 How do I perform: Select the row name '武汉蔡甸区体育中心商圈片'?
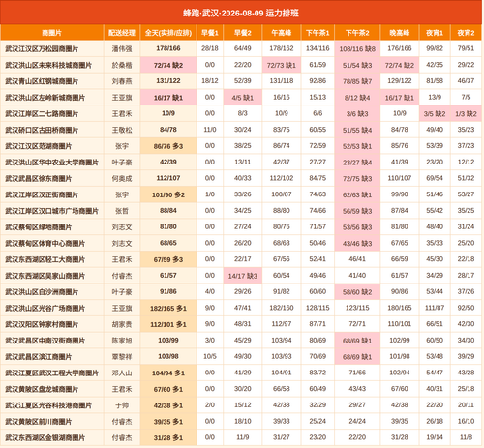click(45, 243)
